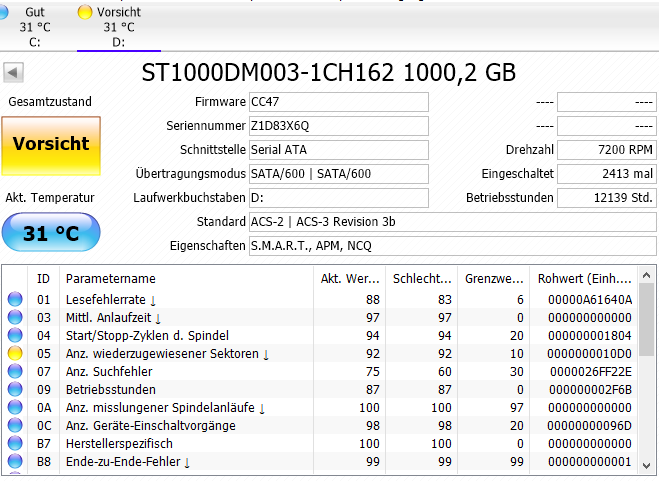
Task: Click the Standard field ACS-2 | ACS-3
Action: tap(453, 222)
